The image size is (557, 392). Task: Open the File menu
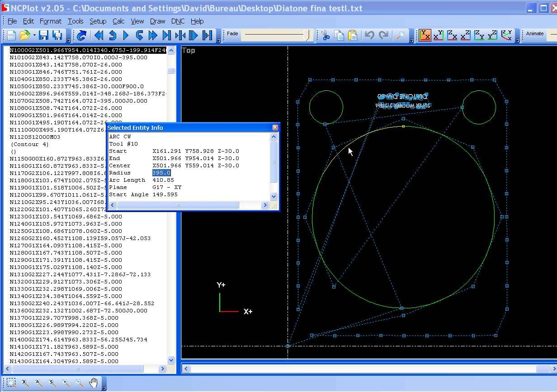coord(12,21)
